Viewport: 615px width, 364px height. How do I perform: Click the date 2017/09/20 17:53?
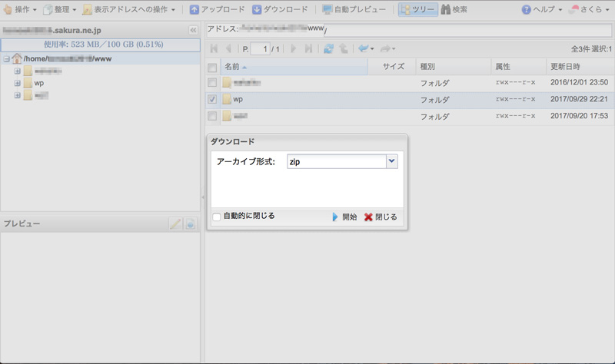579,116
